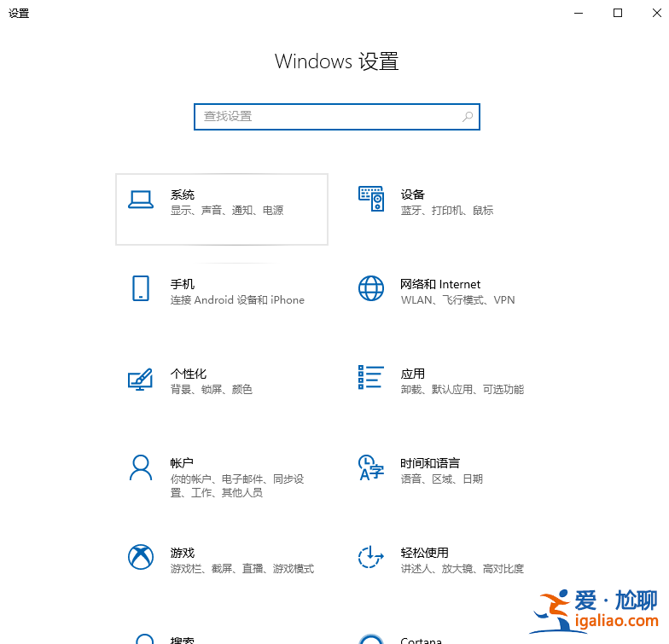Click the search magnifier icon
669x644 pixels.
468,116
